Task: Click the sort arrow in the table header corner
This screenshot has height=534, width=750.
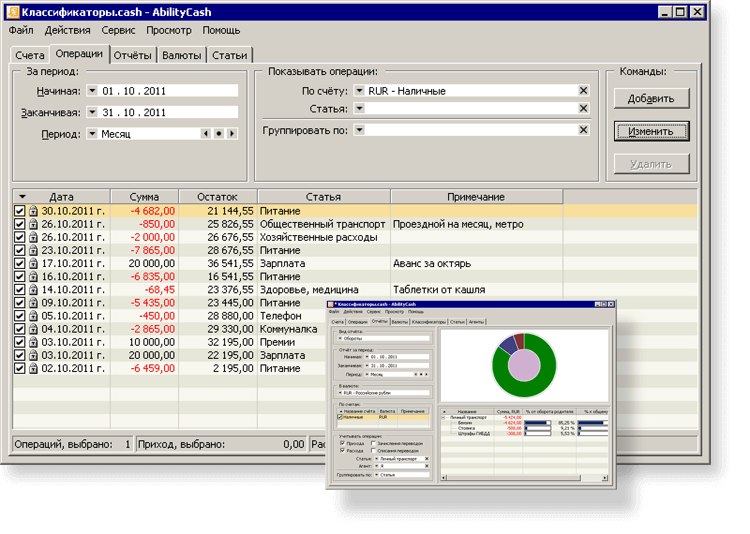Action: 22,197
